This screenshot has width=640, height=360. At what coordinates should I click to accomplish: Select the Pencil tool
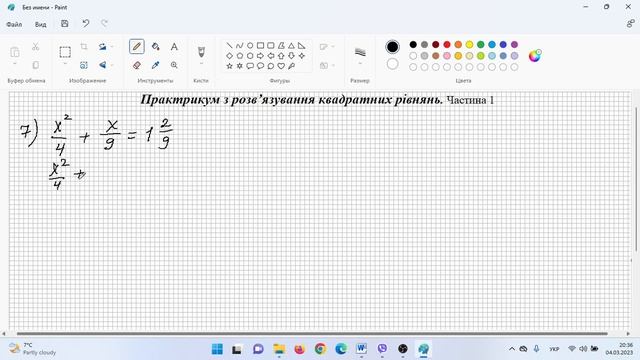(137, 47)
